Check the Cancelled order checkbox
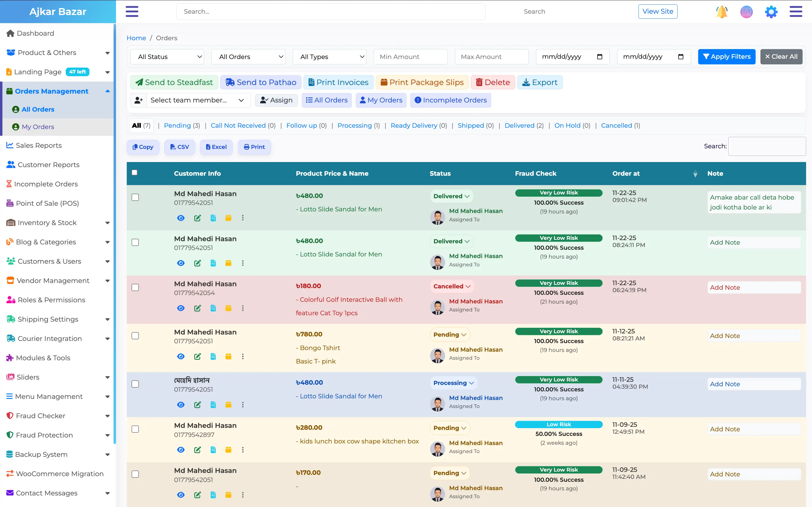 pyautogui.click(x=135, y=287)
